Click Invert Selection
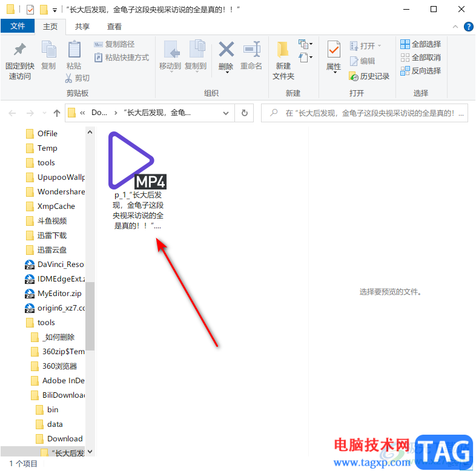This screenshot has width=476, height=471. 421,71
